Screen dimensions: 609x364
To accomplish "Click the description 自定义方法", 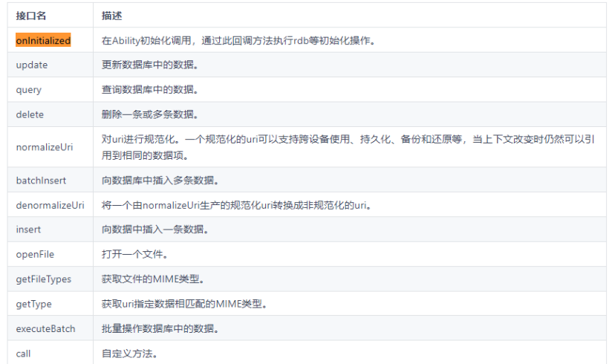I will [x=130, y=354].
